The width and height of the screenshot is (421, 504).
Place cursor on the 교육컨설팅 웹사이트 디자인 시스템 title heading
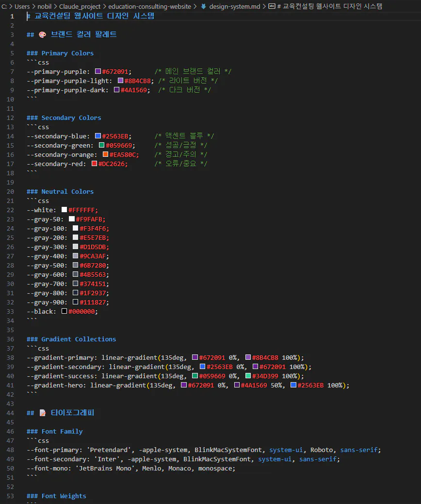coord(91,16)
